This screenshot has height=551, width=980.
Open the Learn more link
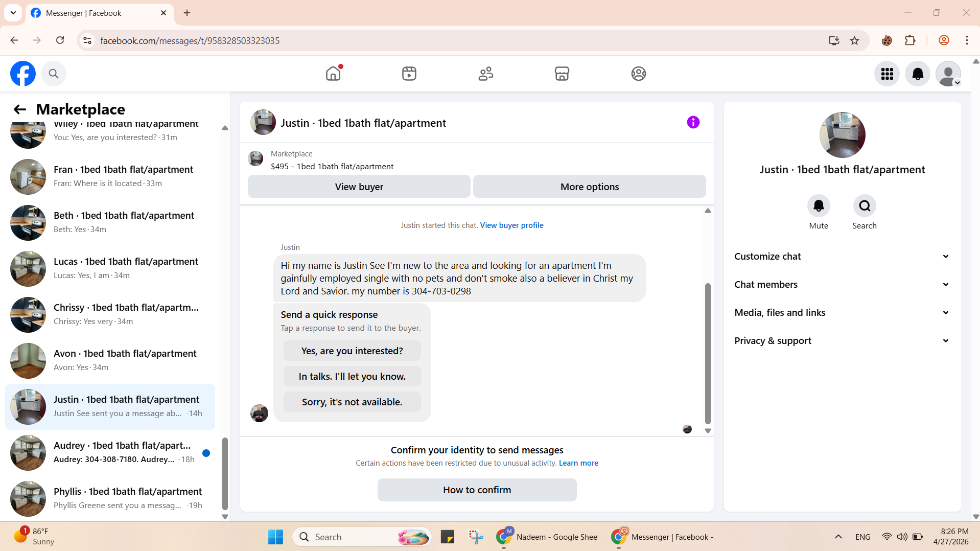pos(578,463)
